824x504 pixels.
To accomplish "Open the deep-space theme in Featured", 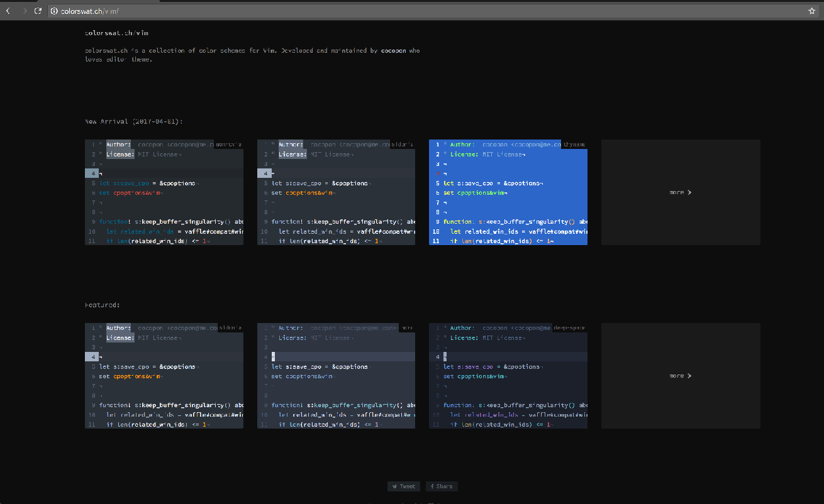I will pos(508,376).
